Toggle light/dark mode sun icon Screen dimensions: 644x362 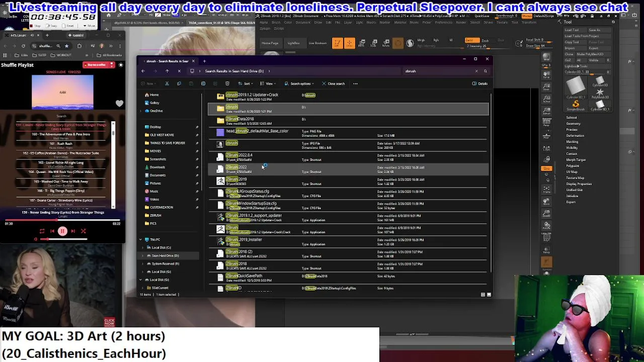121,65
